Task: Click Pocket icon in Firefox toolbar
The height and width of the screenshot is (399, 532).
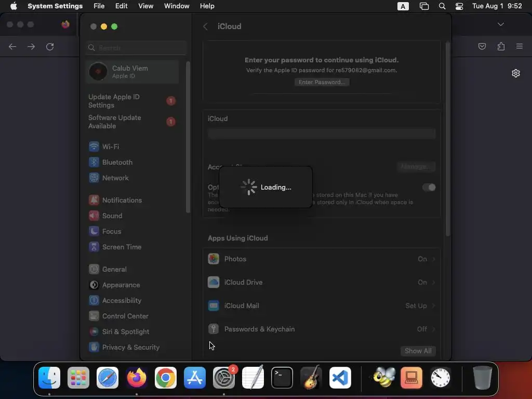Action: click(482, 46)
